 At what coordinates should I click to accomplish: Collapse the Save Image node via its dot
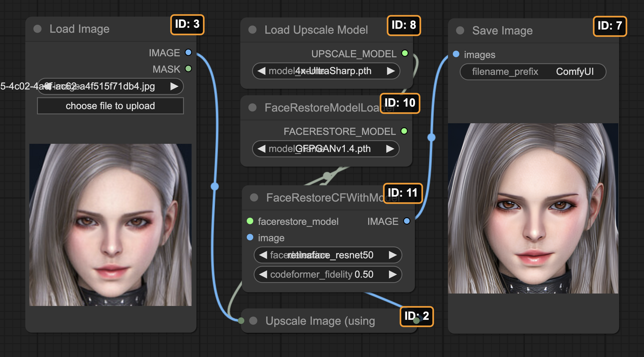460,31
